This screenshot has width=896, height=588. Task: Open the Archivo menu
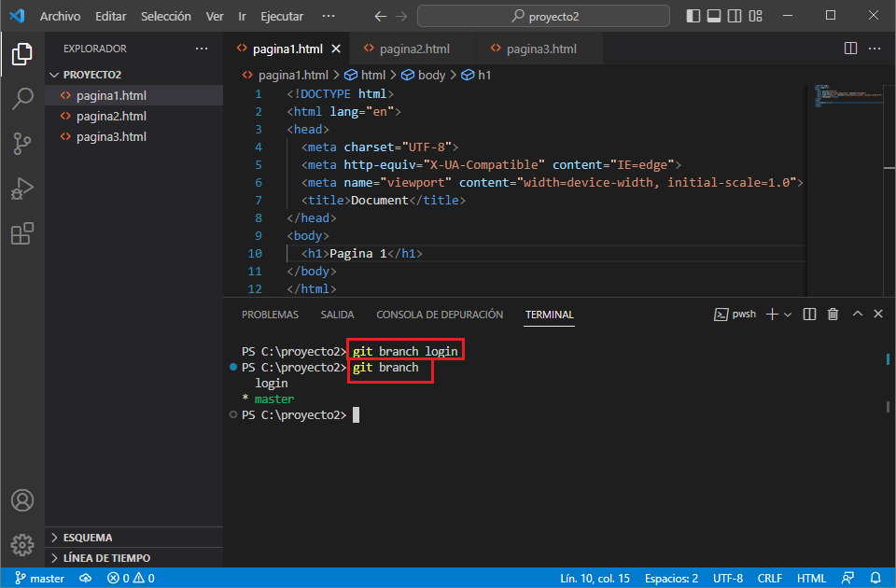click(x=60, y=16)
